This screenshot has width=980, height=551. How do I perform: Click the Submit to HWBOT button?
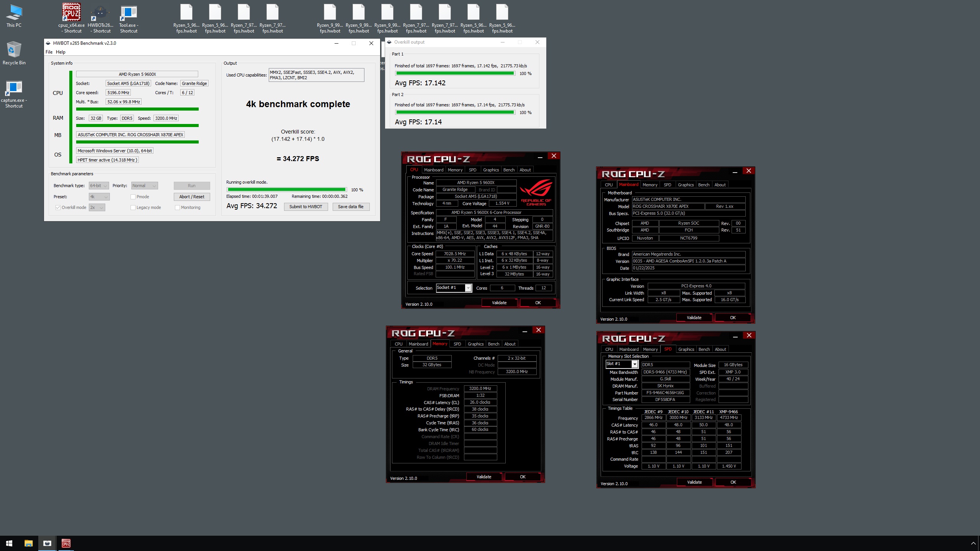pyautogui.click(x=305, y=207)
